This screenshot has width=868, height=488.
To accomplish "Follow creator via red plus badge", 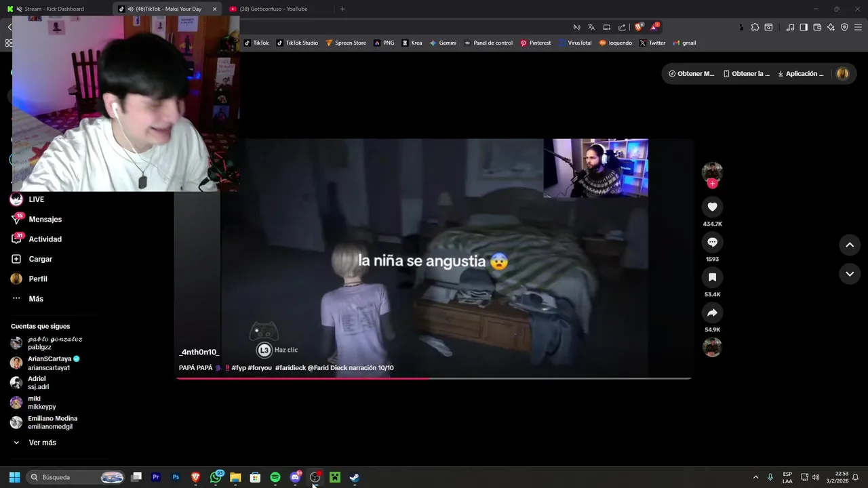I will [712, 183].
